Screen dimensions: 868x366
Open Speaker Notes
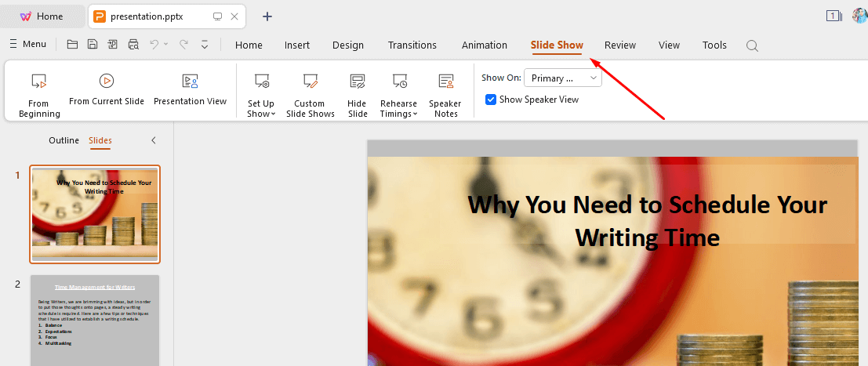(x=445, y=95)
